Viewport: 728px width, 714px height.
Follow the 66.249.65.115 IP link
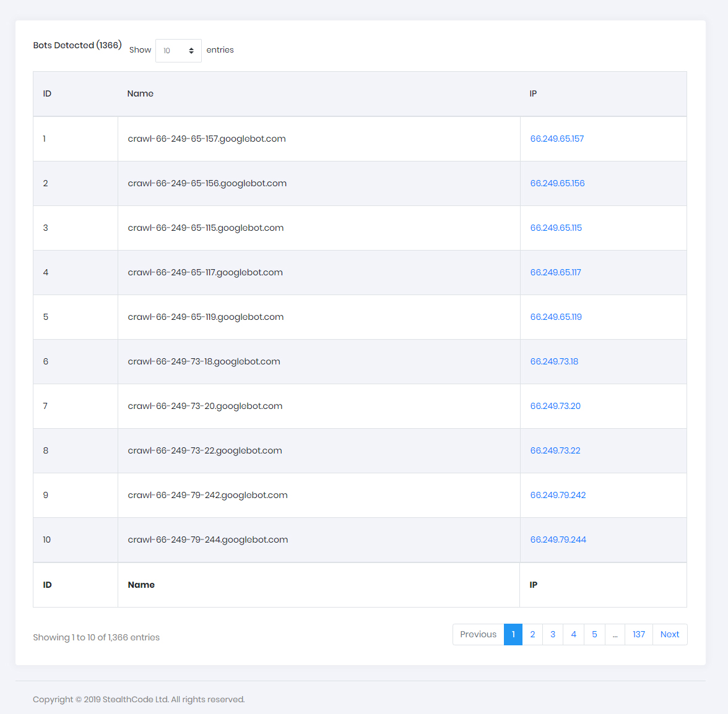point(556,228)
